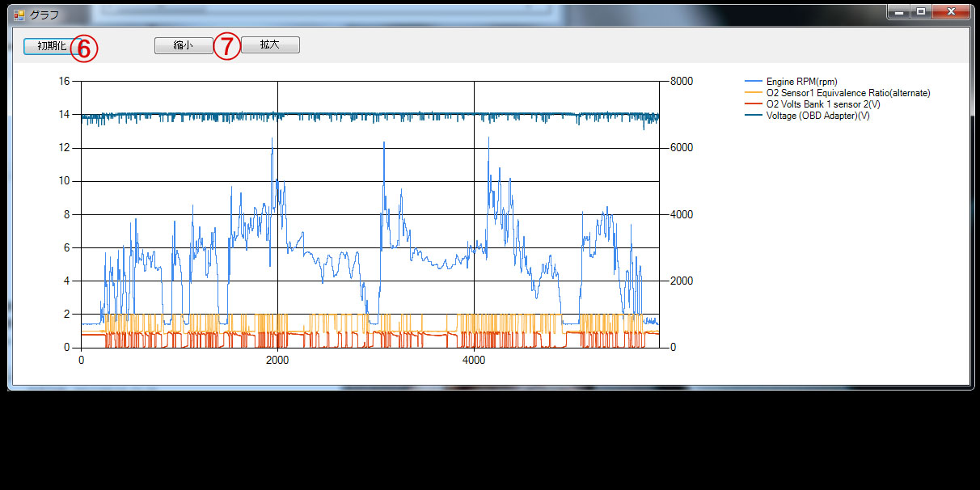This screenshot has width=980, height=490.
Task: Click the red circled 6 marker
Action: pos(84,49)
